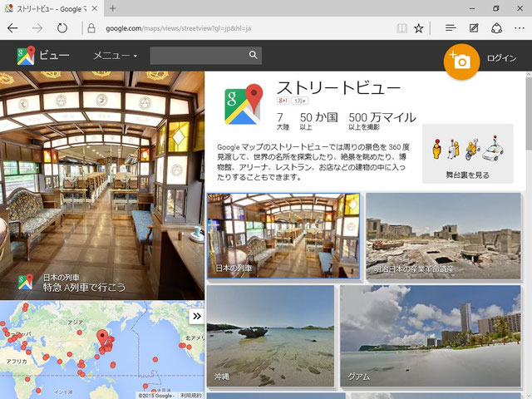Image resolution: width=532 pixels, height=399 pixels.
Task: Open a new tab with the plus button
Action: pyautogui.click(x=113, y=8)
